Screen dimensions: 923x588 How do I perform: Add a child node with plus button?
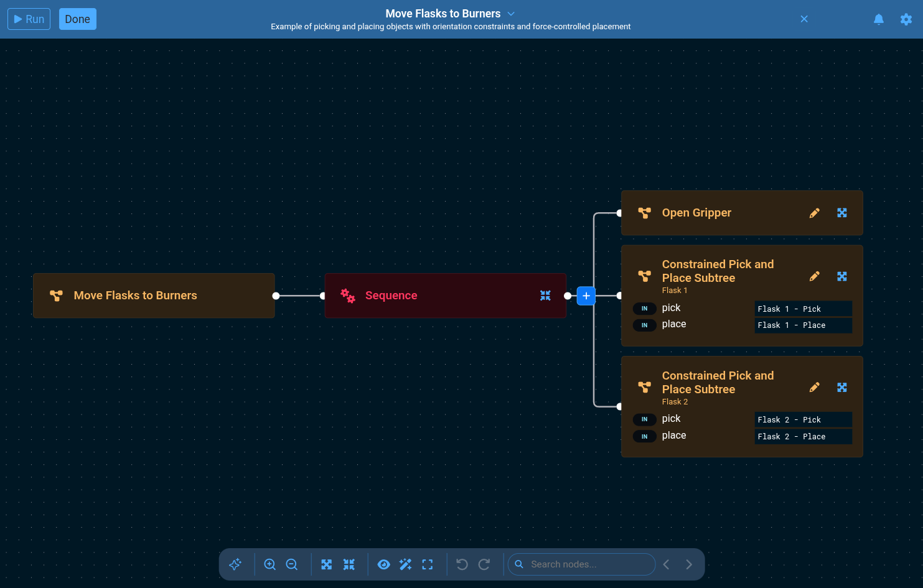(586, 296)
